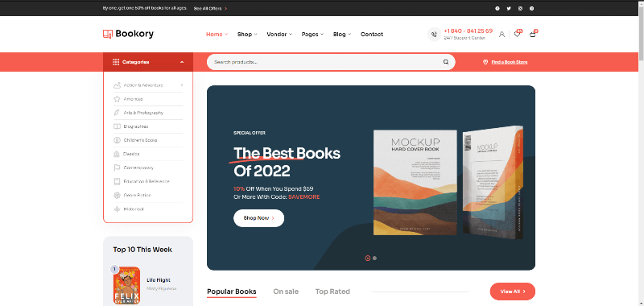
Task: Click the search magnifier icon
Action: point(446,62)
